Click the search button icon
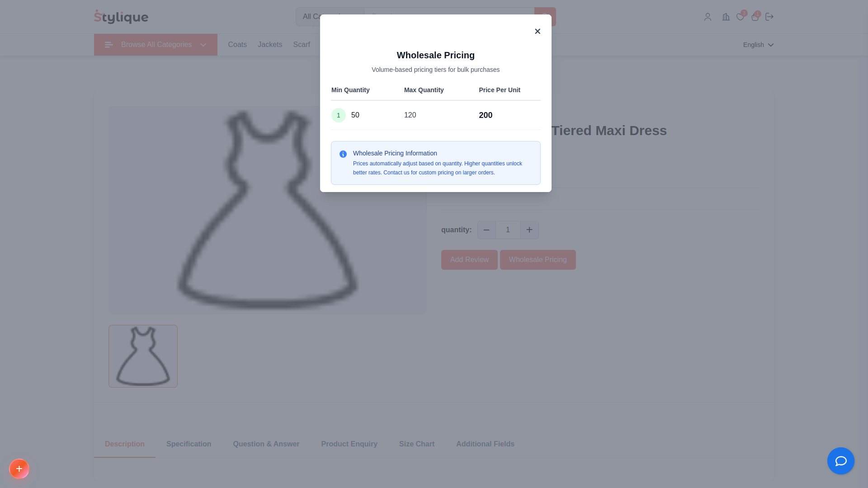868x488 pixels. click(545, 17)
